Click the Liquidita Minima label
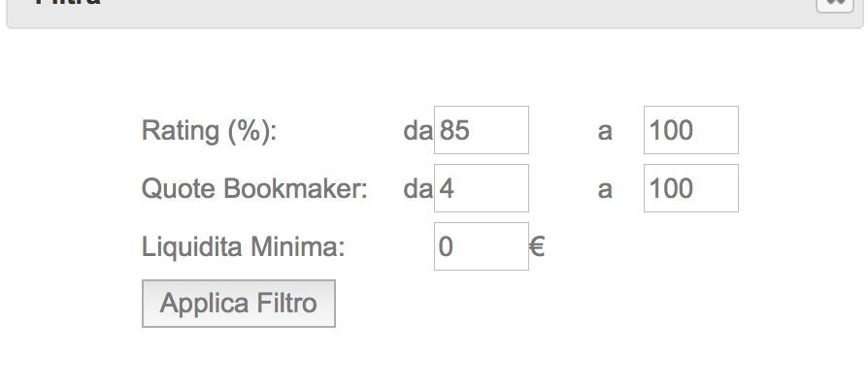 click(244, 246)
